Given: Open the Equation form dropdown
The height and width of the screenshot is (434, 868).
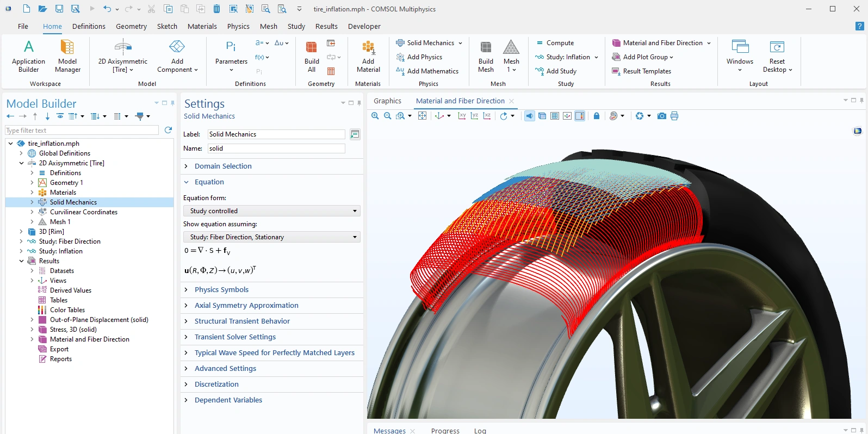Looking at the screenshot, I should click(271, 211).
